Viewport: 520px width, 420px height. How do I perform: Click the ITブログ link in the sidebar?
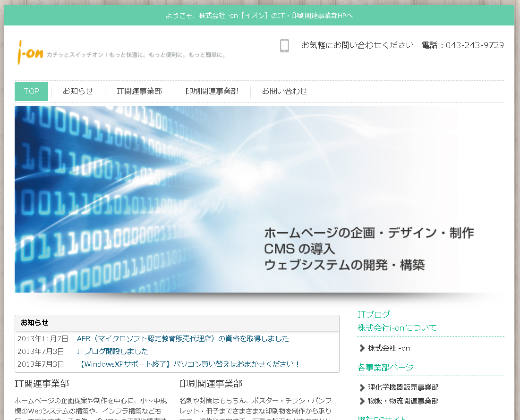point(374,314)
